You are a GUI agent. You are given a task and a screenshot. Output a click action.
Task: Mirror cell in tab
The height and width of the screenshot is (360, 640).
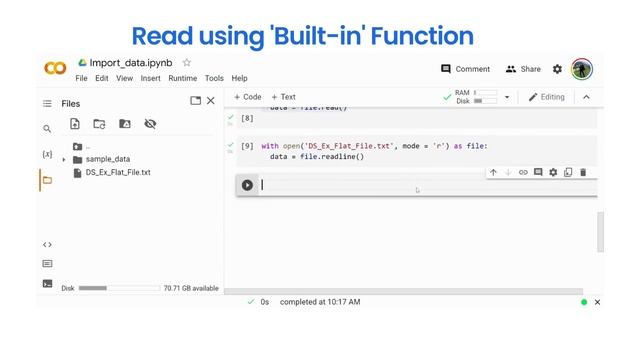click(x=568, y=172)
